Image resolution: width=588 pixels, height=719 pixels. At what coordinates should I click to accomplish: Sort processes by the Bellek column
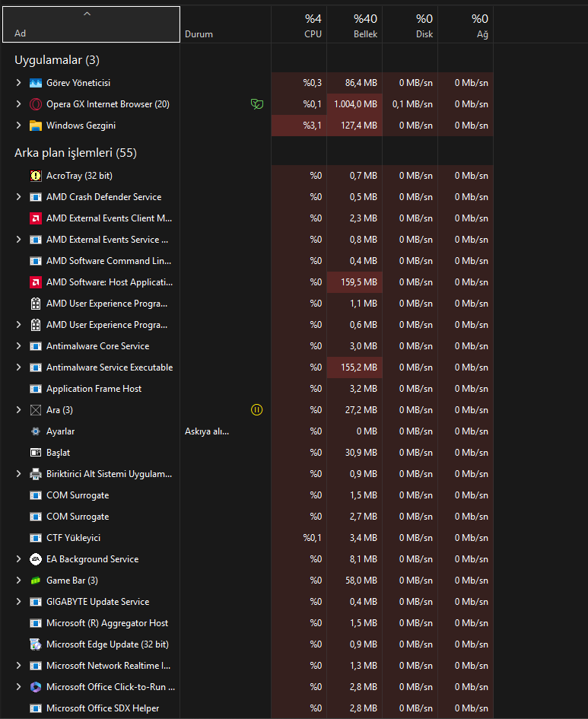pos(354,25)
